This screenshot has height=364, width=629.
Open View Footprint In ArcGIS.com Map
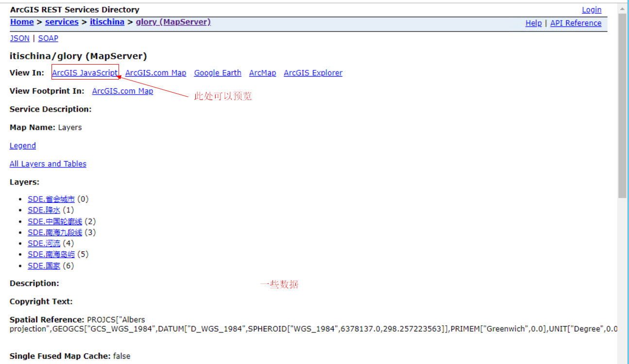[122, 91]
